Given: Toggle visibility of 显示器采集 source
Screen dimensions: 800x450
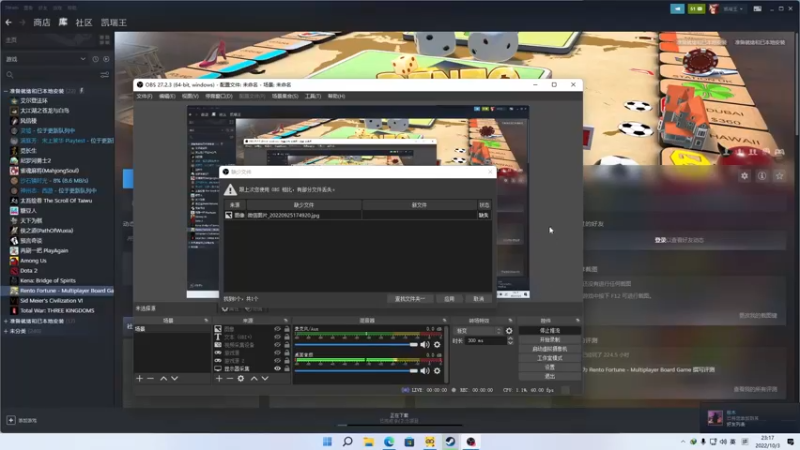Looking at the screenshot, I should 277,368.
